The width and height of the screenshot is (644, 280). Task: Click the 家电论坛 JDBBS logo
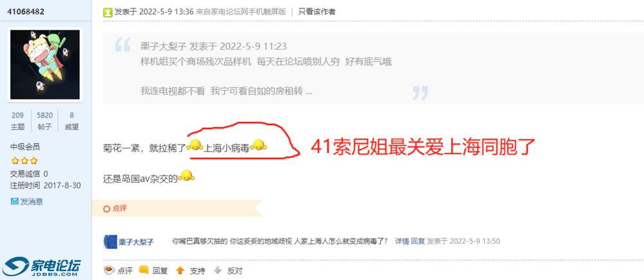[x=41, y=267]
